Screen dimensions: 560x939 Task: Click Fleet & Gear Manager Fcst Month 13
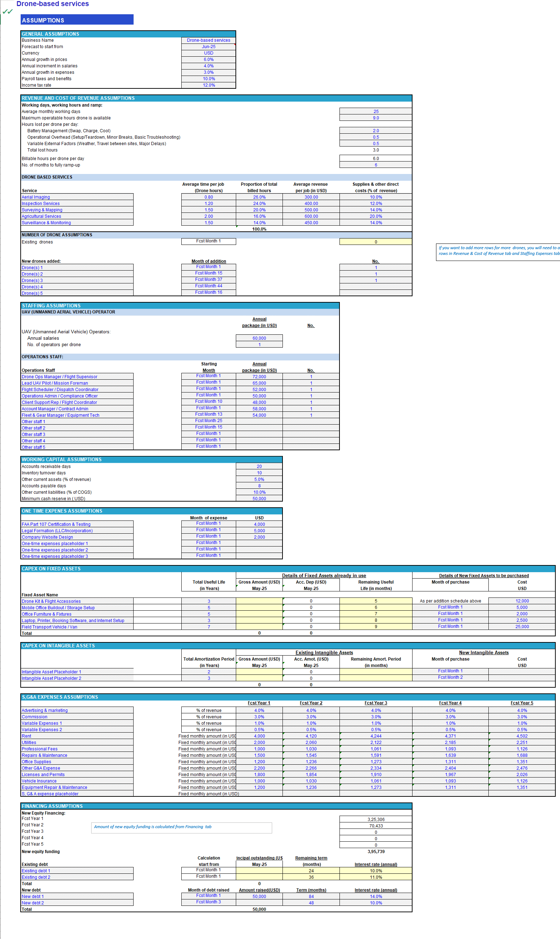click(x=208, y=415)
